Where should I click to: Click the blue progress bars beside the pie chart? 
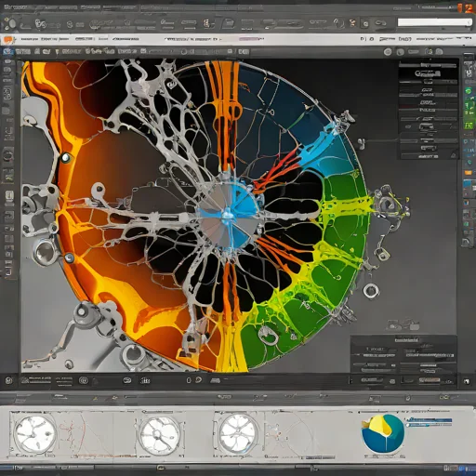(x=430, y=422)
